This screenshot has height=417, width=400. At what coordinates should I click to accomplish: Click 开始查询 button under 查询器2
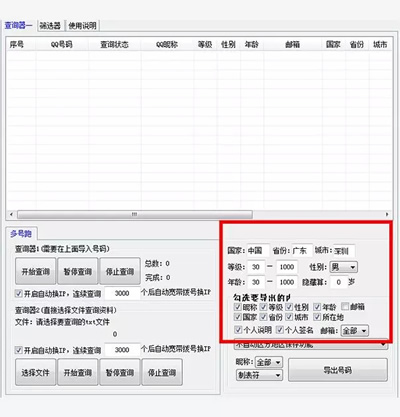[x=78, y=372]
